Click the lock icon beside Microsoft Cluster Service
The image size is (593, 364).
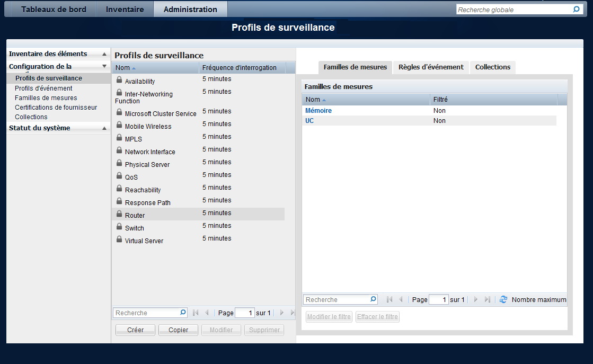point(119,112)
